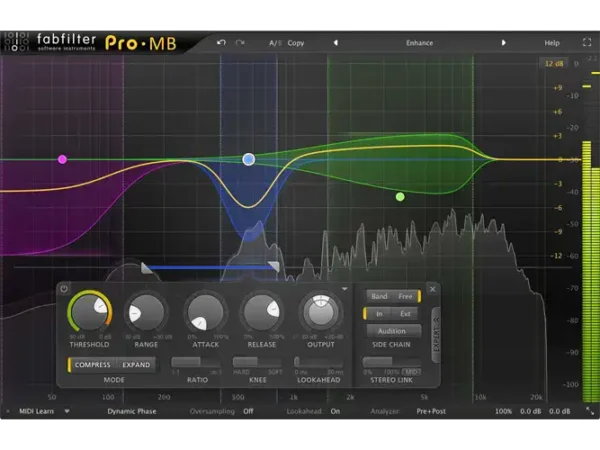
Task: Open Oversampling Off setting
Action: tap(248, 411)
